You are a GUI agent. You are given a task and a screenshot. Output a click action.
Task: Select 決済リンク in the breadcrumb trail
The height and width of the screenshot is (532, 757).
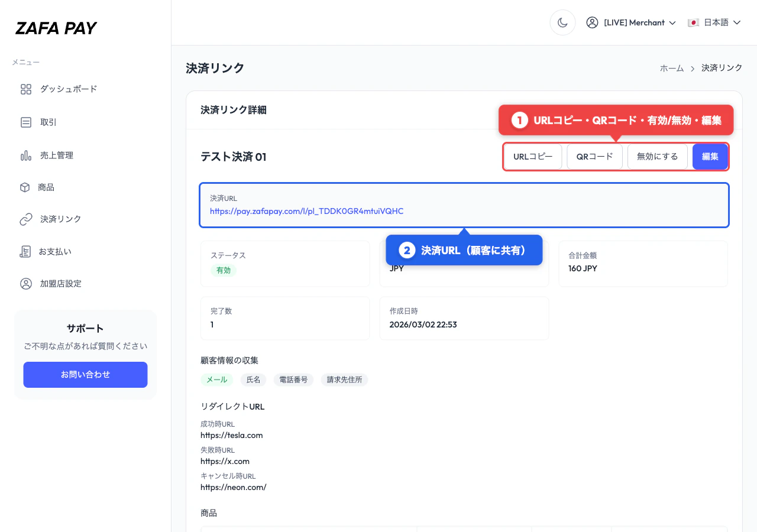tap(722, 68)
